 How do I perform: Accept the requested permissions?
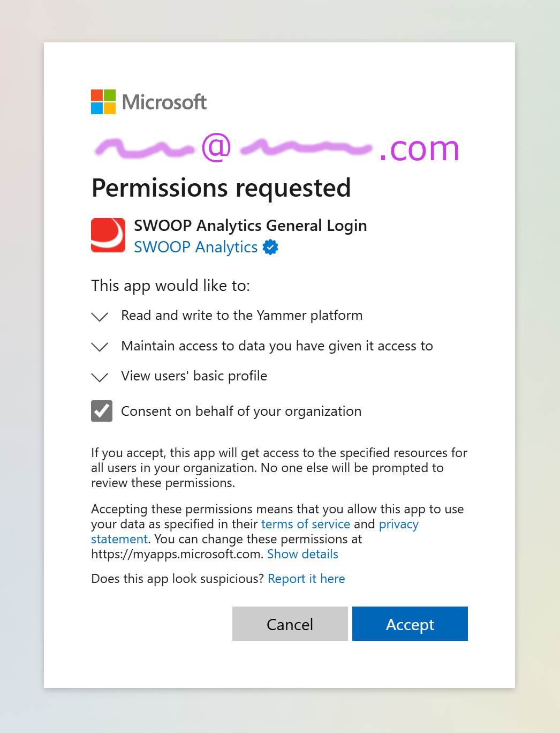coord(410,624)
